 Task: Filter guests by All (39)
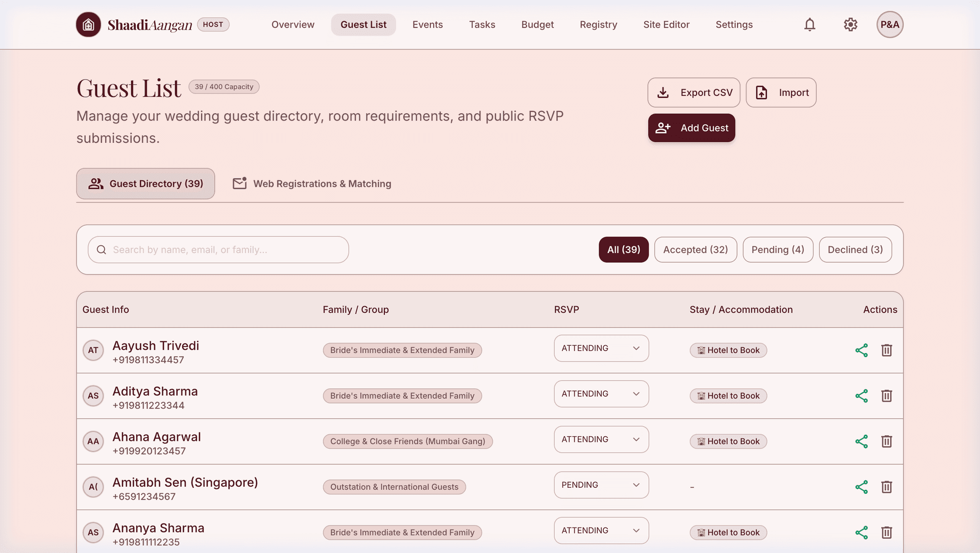coord(624,249)
